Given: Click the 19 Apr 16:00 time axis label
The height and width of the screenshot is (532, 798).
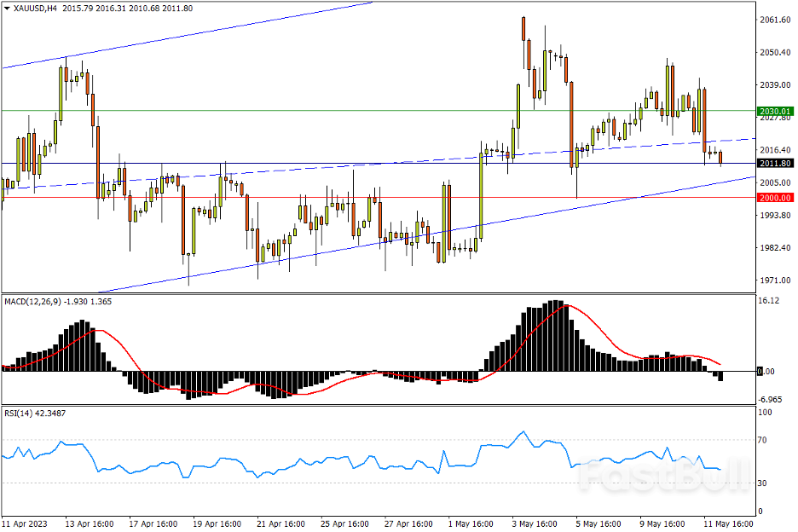Looking at the screenshot, I should pyautogui.click(x=214, y=522).
